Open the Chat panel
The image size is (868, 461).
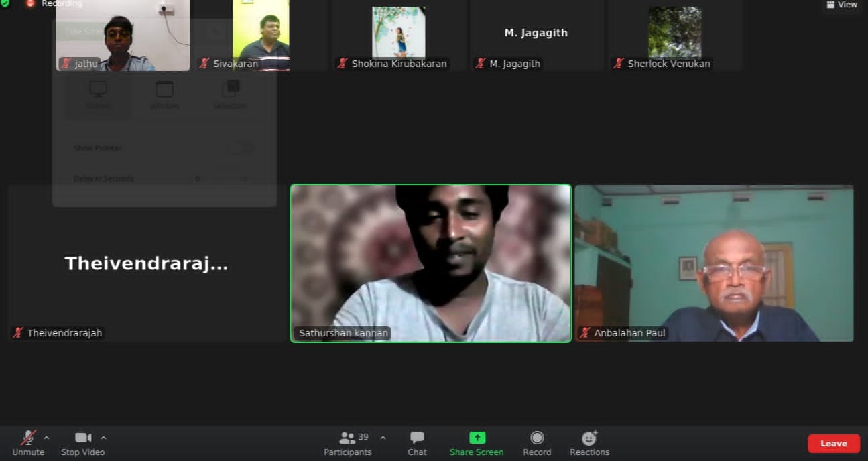[x=417, y=443]
